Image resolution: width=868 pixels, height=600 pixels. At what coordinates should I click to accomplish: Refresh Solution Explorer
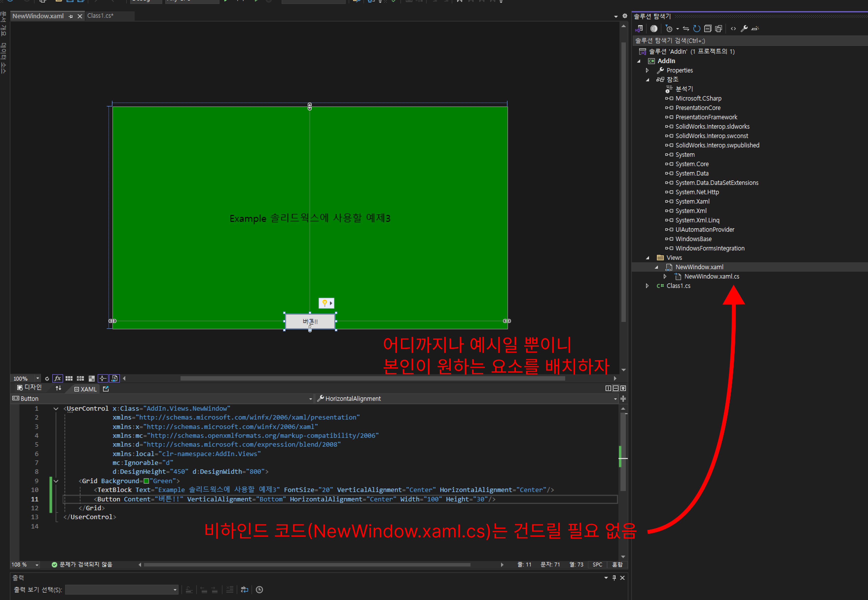click(697, 29)
